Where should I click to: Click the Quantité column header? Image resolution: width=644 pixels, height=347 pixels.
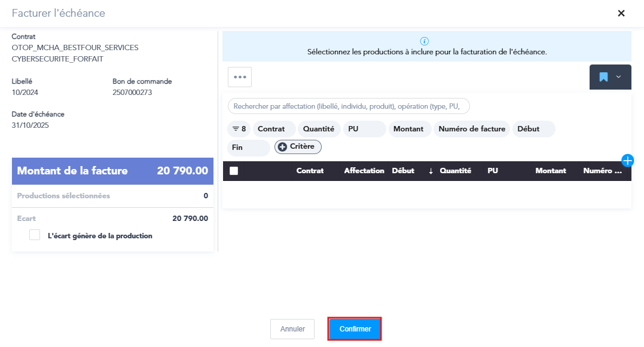(455, 171)
